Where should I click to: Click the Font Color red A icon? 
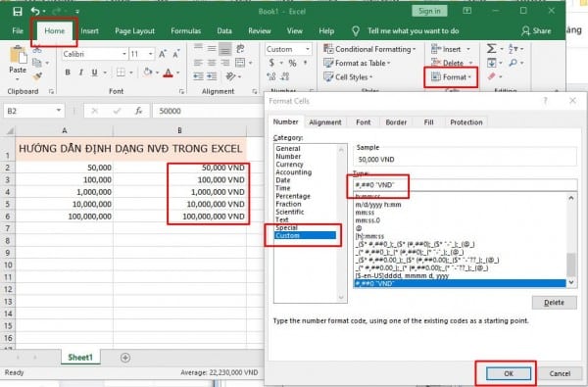(x=168, y=73)
